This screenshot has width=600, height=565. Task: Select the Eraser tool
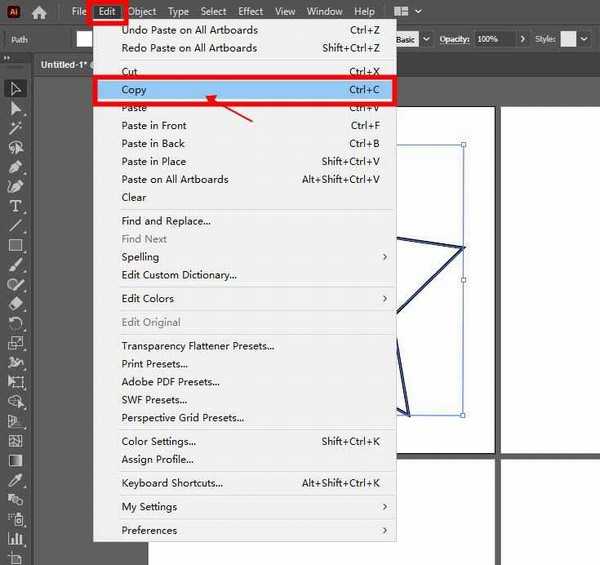pos(16,304)
